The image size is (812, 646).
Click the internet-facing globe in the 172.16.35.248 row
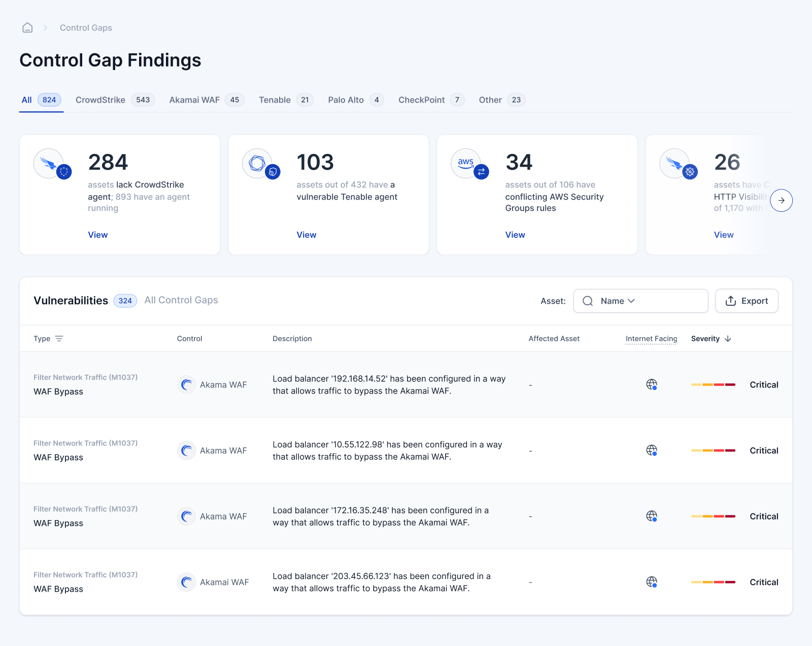coord(652,516)
